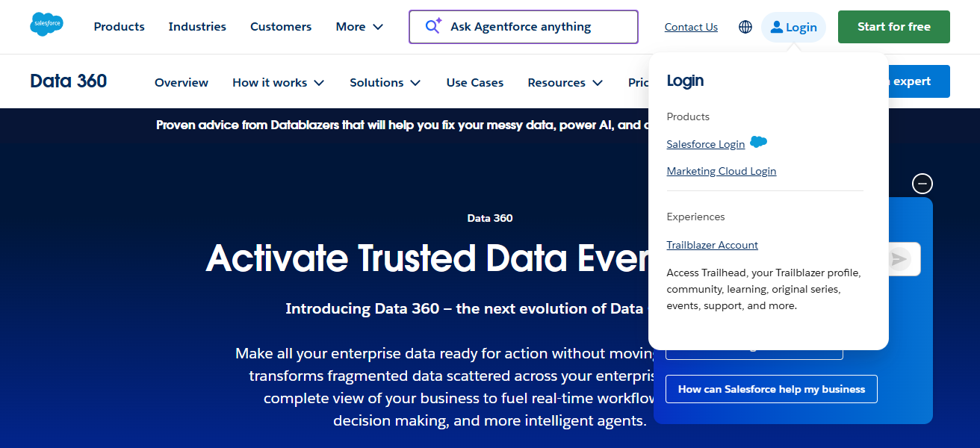Image resolution: width=980 pixels, height=448 pixels.
Task: Click the Salesforce cloud logo
Action: point(46,25)
